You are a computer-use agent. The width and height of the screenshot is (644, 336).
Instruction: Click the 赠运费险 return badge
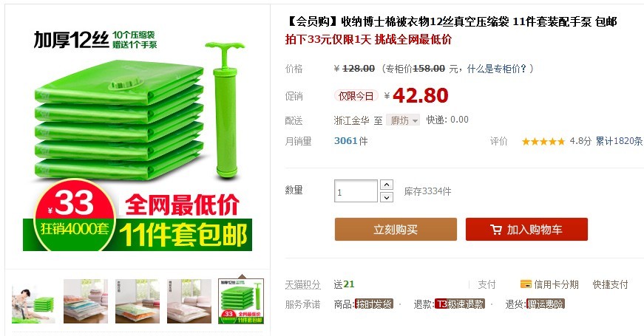point(546,304)
